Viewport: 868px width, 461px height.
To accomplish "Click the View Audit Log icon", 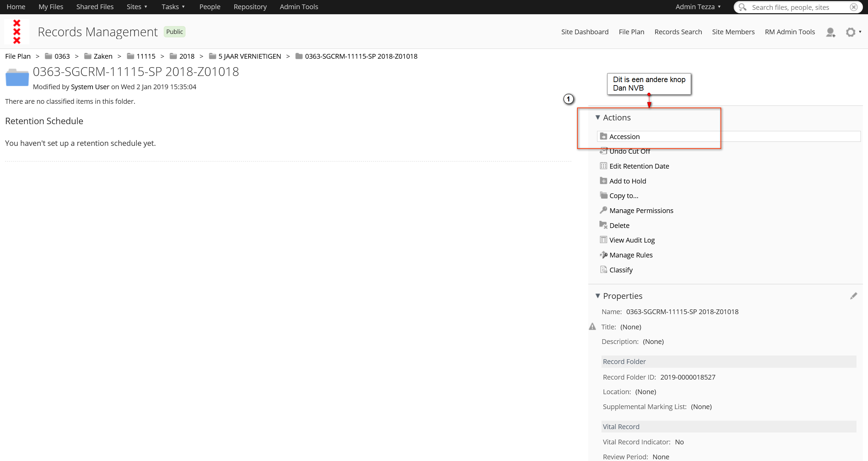I will pyautogui.click(x=604, y=240).
